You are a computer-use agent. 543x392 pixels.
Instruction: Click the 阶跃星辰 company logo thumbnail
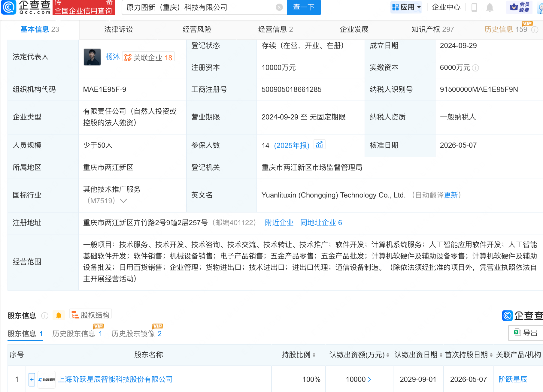pos(47,380)
